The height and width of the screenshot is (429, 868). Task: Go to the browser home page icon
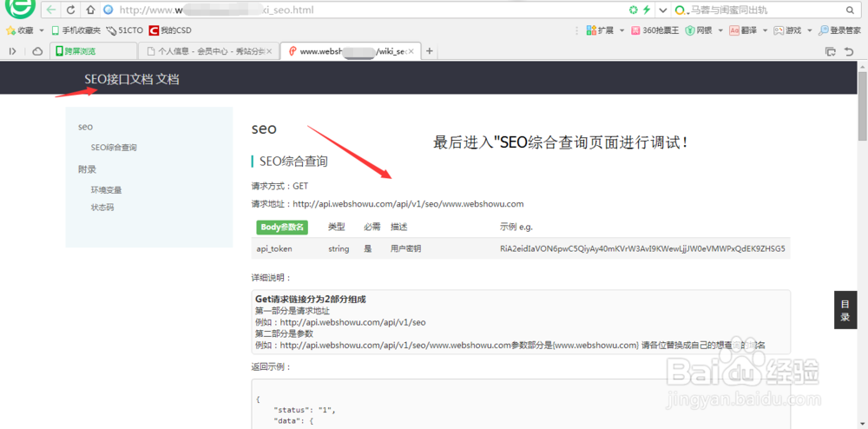coord(89,10)
